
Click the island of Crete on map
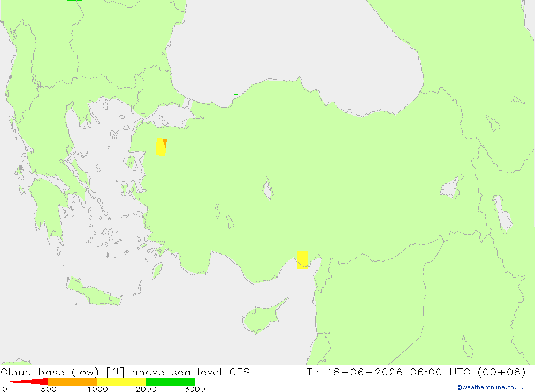pos(94,291)
